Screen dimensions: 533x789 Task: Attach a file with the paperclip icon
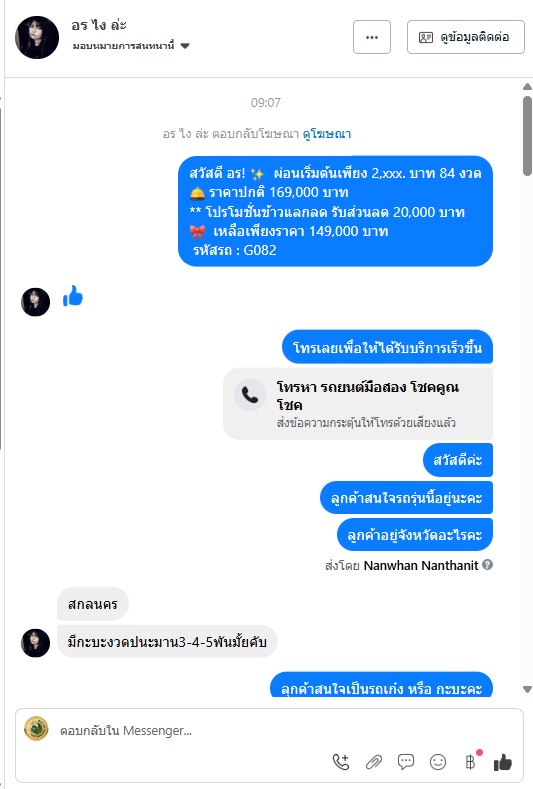373,762
